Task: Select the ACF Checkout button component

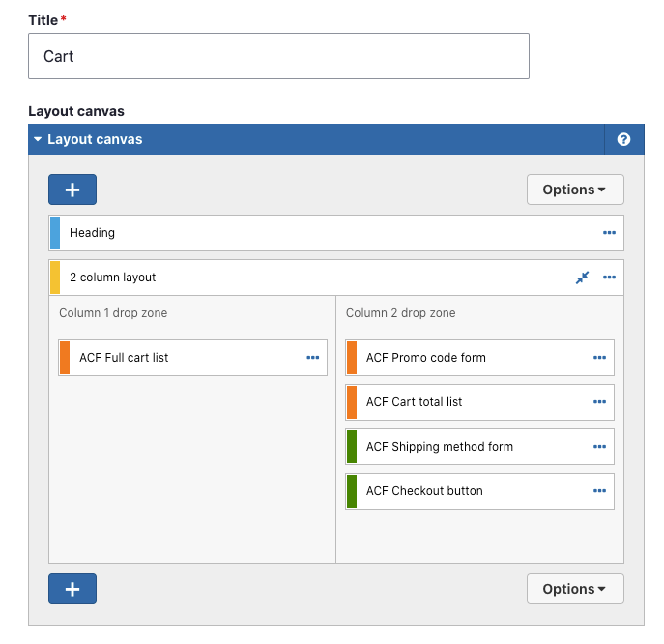Action: [x=479, y=491]
